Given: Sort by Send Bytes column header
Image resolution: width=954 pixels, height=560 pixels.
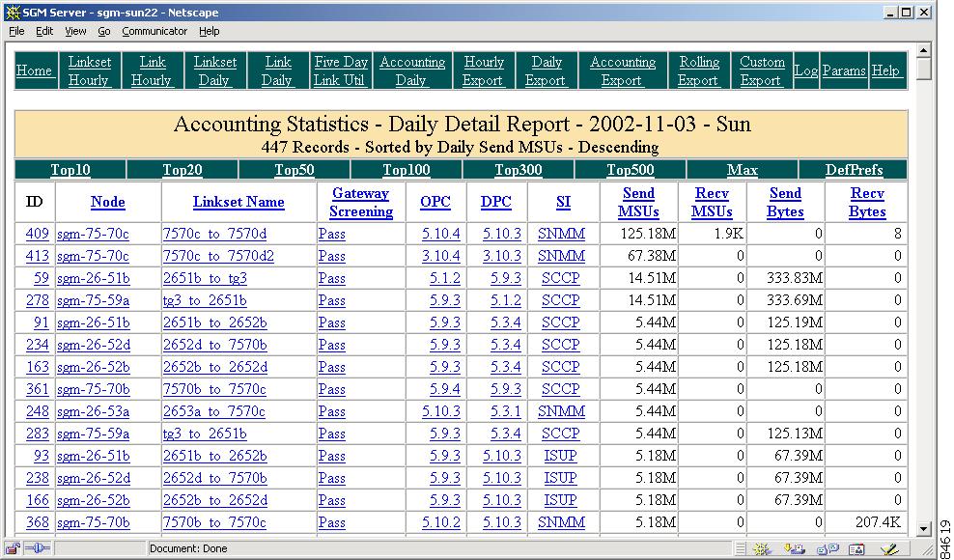Looking at the screenshot, I should click(785, 202).
